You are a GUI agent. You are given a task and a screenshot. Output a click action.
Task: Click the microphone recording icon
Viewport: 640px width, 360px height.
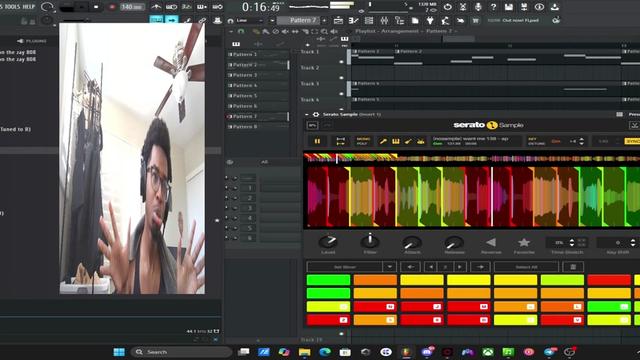click(x=478, y=7)
